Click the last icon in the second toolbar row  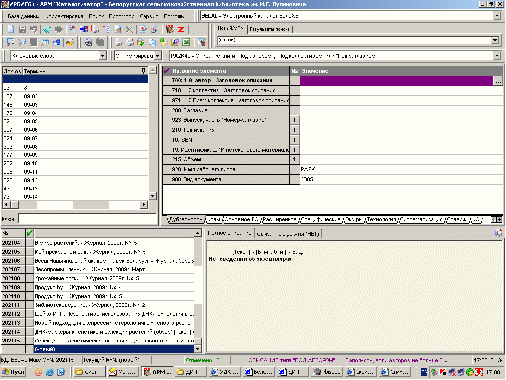pos(201,42)
